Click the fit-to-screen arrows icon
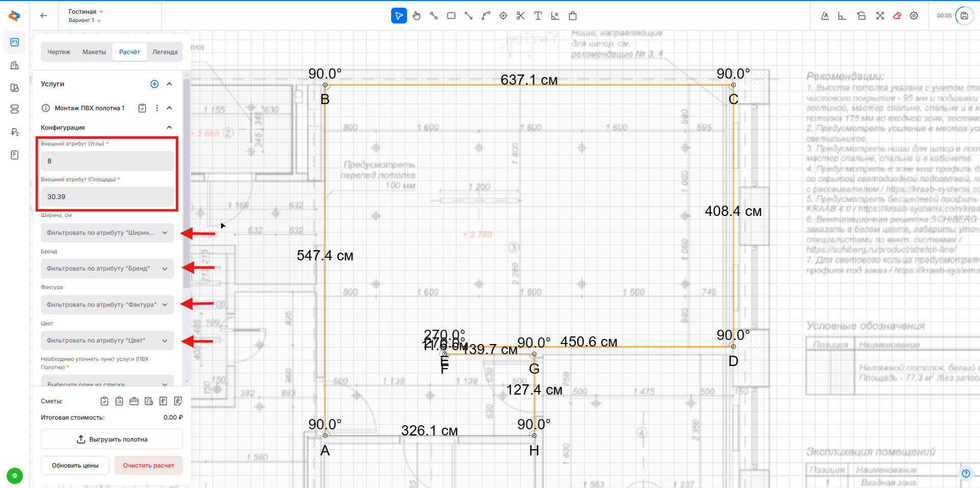 click(x=880, y=16)
